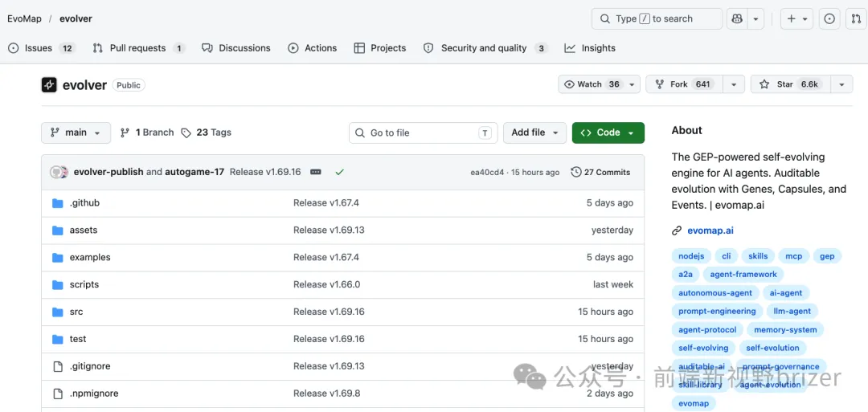Open the green Code dropdown

[x=608, y=133]
